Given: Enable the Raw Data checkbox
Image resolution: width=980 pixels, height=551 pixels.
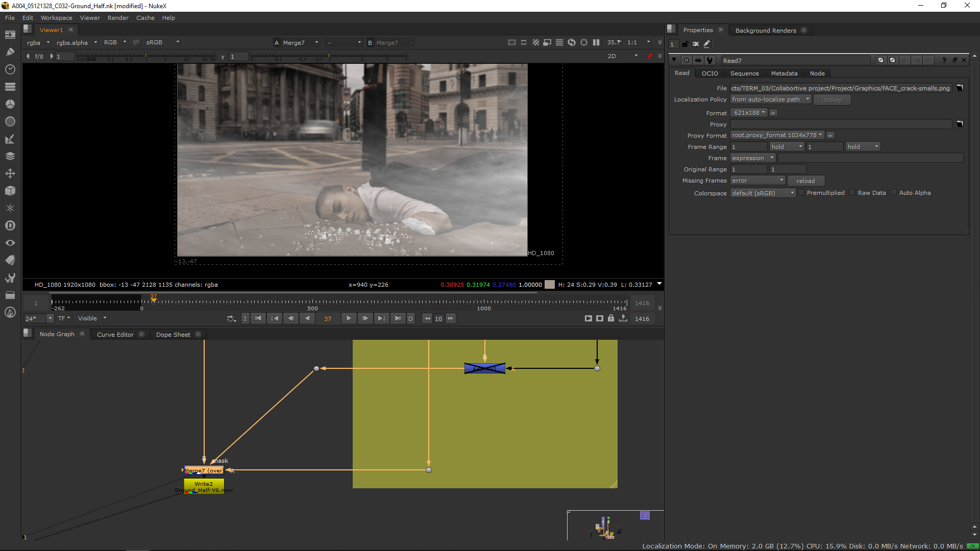Looking at the screenshot, I should coord(852,193).
